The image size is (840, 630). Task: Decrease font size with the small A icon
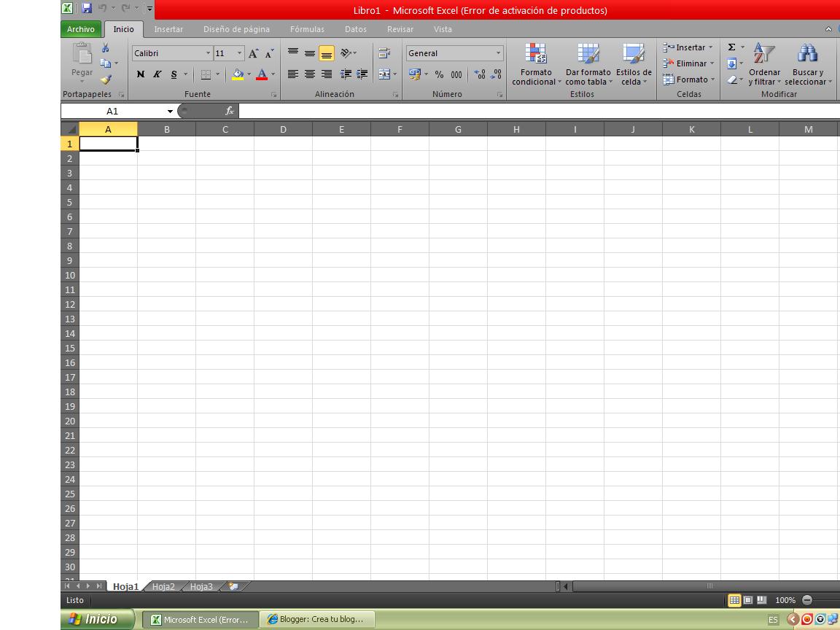click(x=269, y=53)
